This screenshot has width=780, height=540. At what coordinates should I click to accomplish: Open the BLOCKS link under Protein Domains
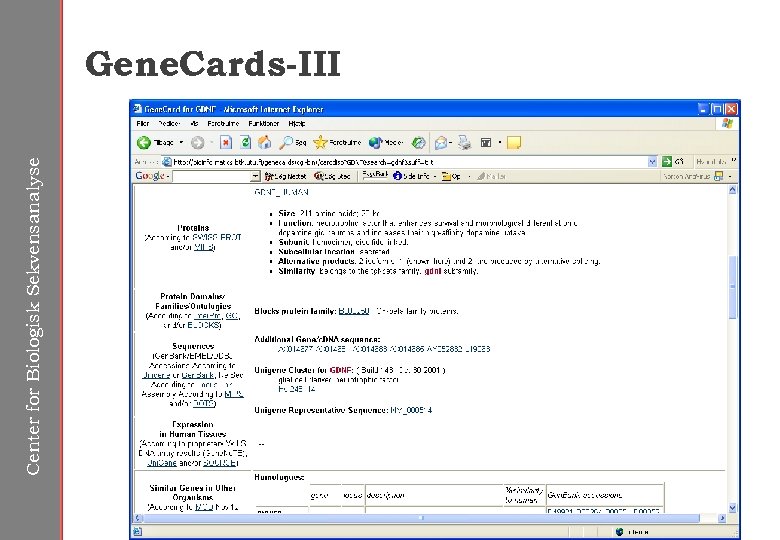tap(203, 325)
